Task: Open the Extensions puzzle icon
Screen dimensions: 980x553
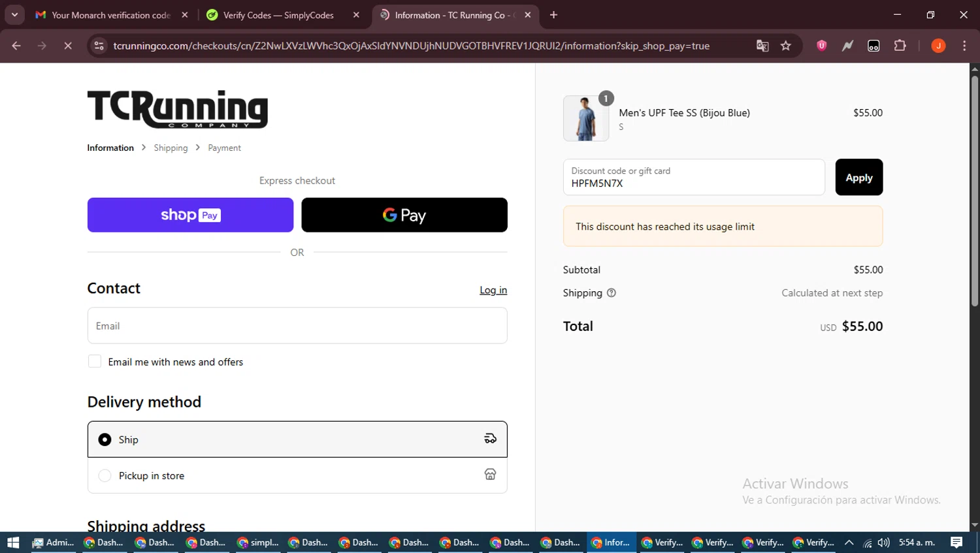Action: [x=900, y=46]
